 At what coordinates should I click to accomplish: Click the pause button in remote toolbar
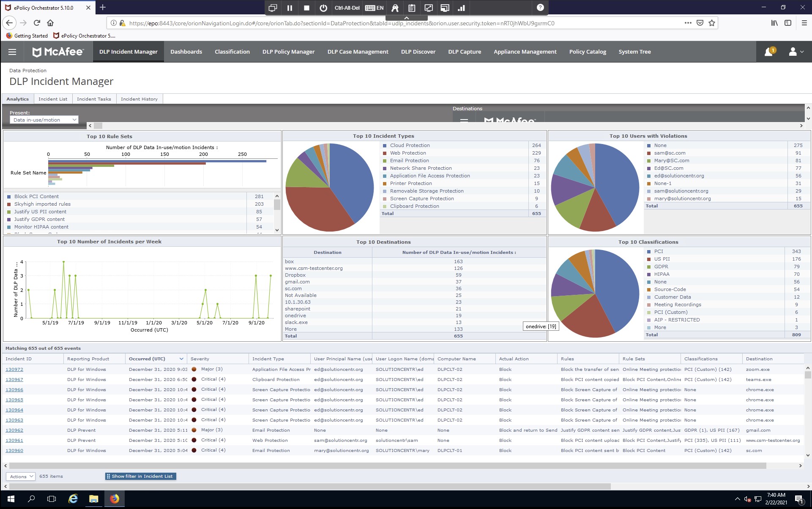click(290, 8)
